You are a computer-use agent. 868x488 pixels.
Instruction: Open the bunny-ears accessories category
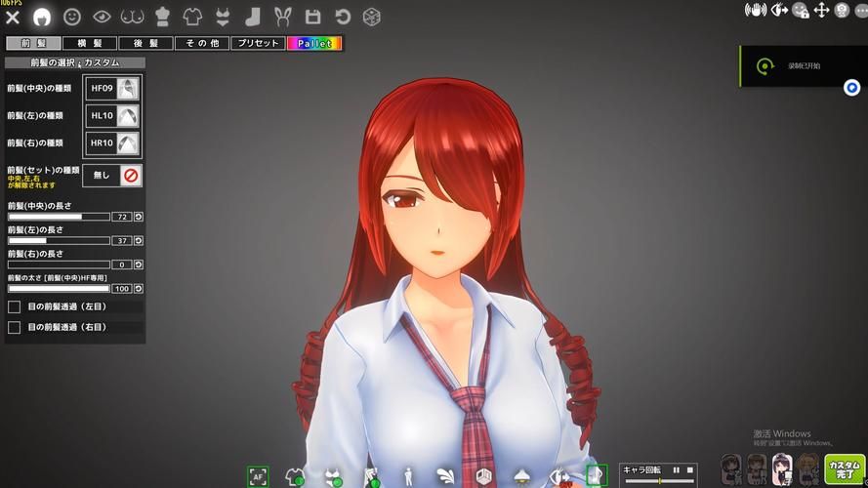click(x=283, y=17)
